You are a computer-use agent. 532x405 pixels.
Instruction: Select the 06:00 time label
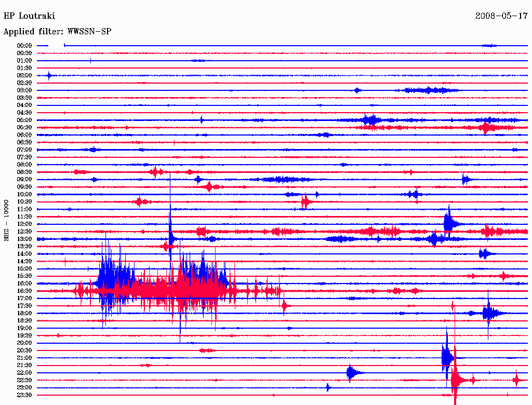24,135
